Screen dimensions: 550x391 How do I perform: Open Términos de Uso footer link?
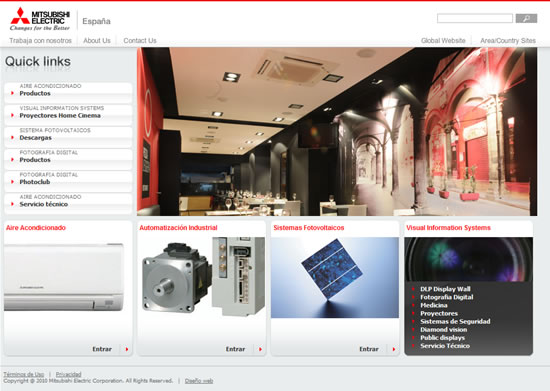24,374
